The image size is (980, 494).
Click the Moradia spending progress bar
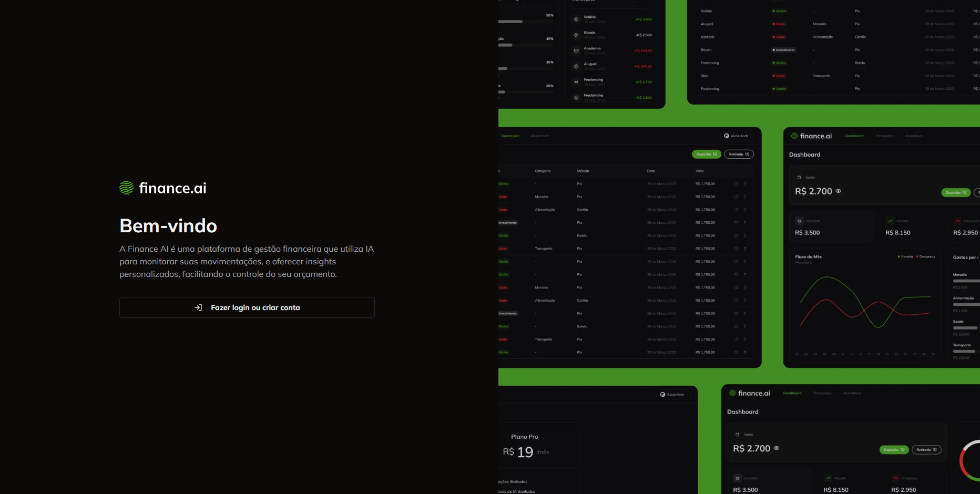coord(966,281)
